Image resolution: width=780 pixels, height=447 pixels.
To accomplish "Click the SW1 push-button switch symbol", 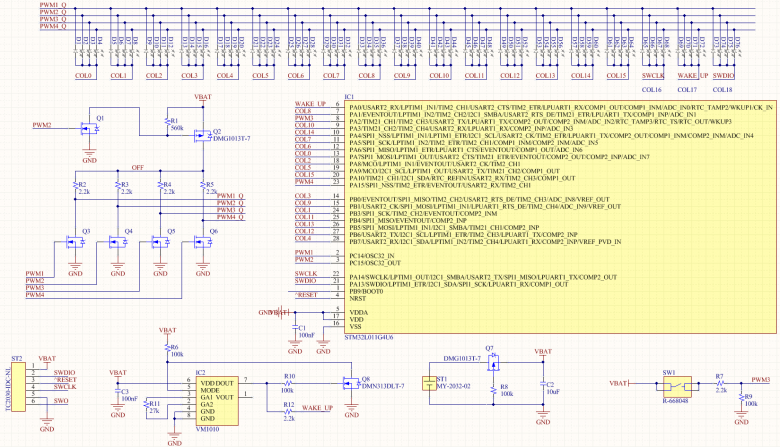I will tap(681, 382).
